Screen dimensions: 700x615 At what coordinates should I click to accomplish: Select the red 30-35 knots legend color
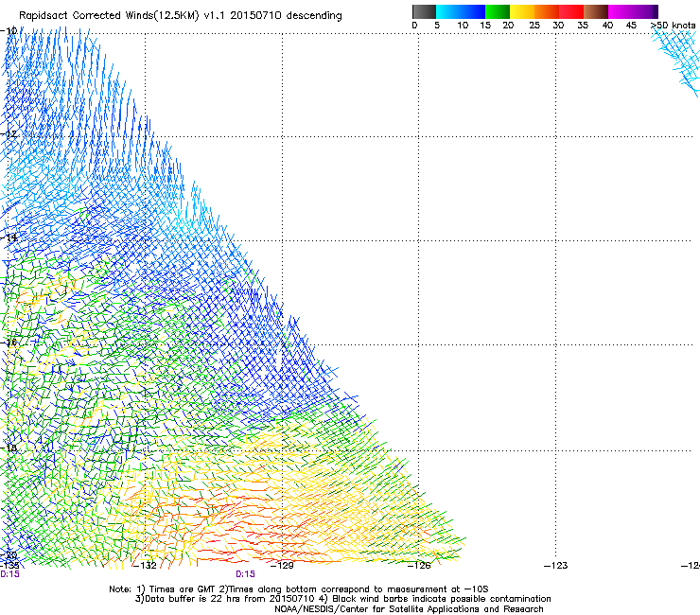[x=571, y=11]
